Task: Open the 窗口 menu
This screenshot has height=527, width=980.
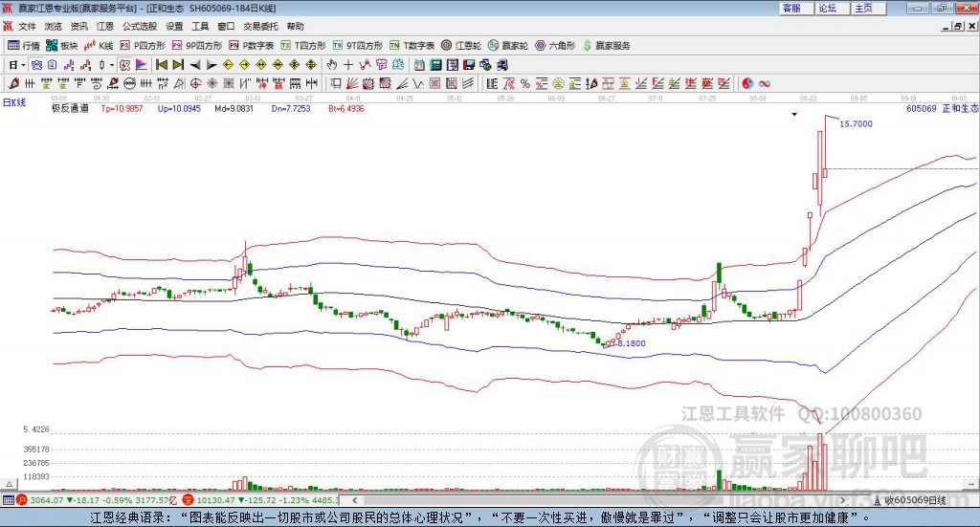Action: [x=226, y=26]
